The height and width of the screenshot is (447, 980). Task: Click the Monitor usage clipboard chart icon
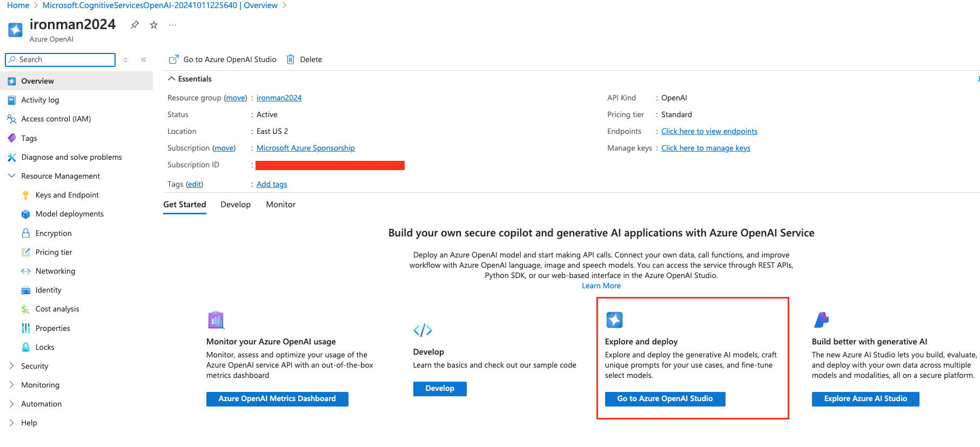coord(216,320)
